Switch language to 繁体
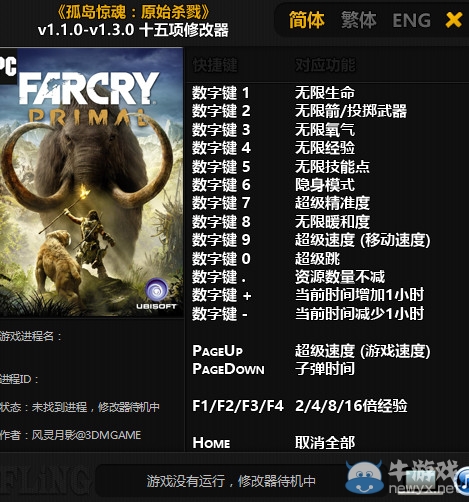 [x=359, y=20]
